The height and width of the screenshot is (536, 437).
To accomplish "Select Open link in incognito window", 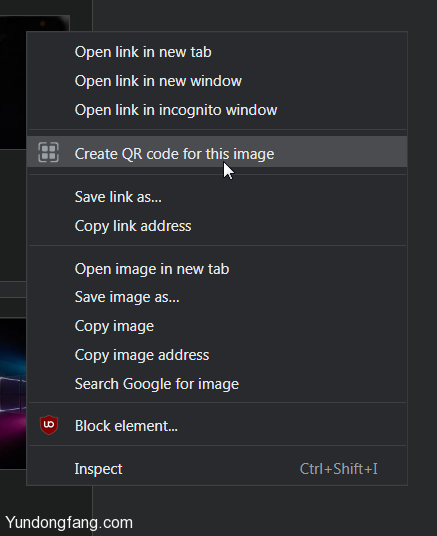I will click(x=217, y=110).
